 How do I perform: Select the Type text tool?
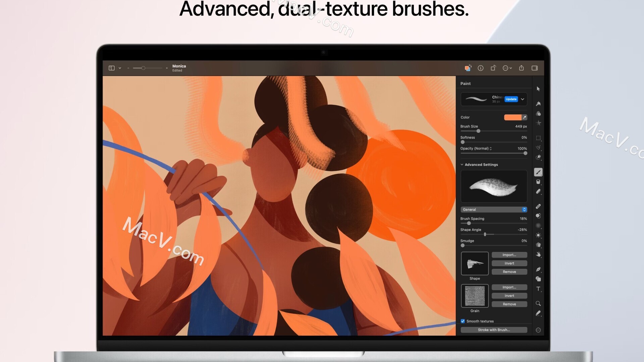tap(538, 289)
